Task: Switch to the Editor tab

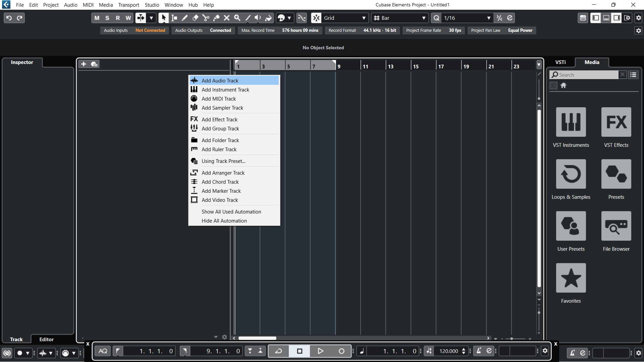Action: pos(46,339)
